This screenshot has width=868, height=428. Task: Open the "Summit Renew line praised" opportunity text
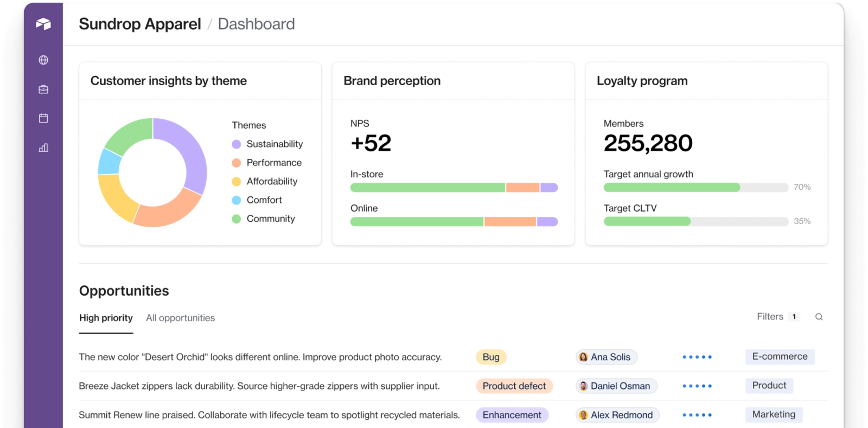point(269,415)
